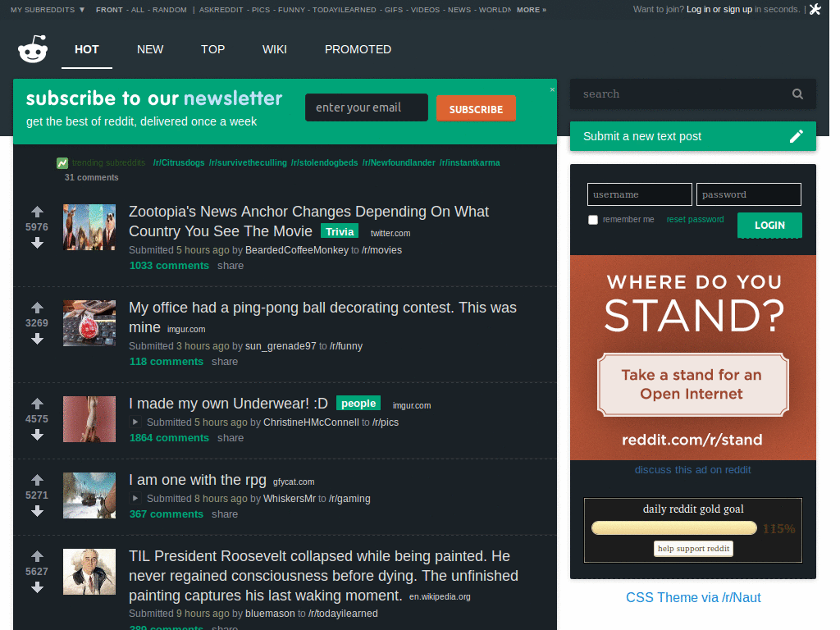Click the username input field
The height and width of the screenshot is (630, 840).
[640, 194]
